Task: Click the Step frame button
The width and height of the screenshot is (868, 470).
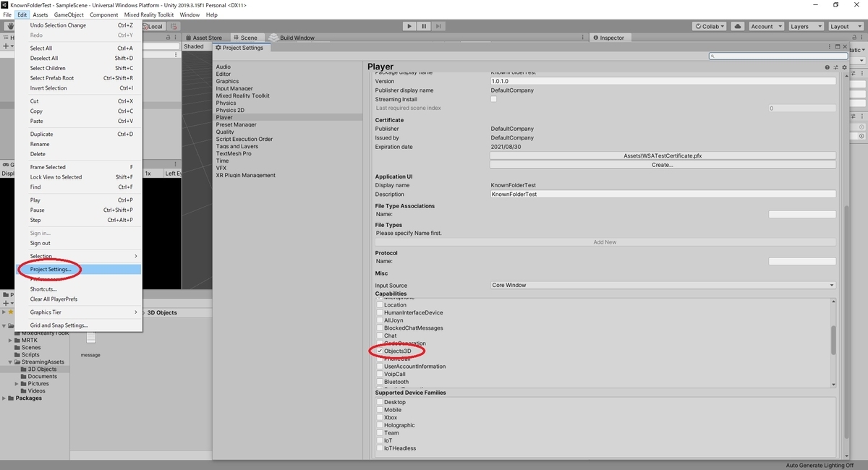Action: (x=439, y=26)
